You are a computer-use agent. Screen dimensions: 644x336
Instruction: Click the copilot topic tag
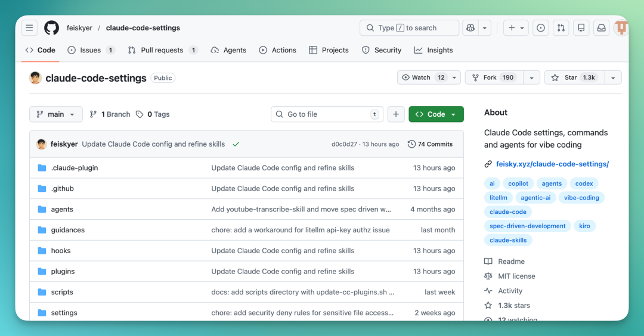(x=518, y=183)
